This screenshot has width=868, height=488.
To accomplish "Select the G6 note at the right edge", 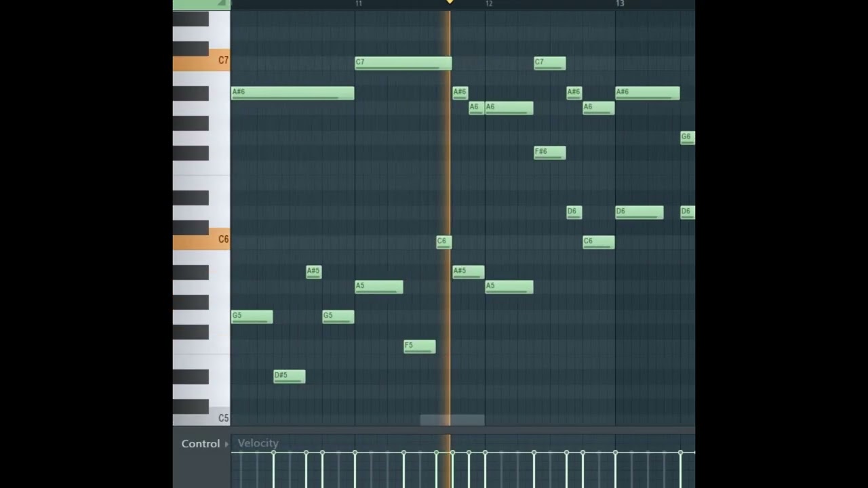I will (x=688, y=138).
